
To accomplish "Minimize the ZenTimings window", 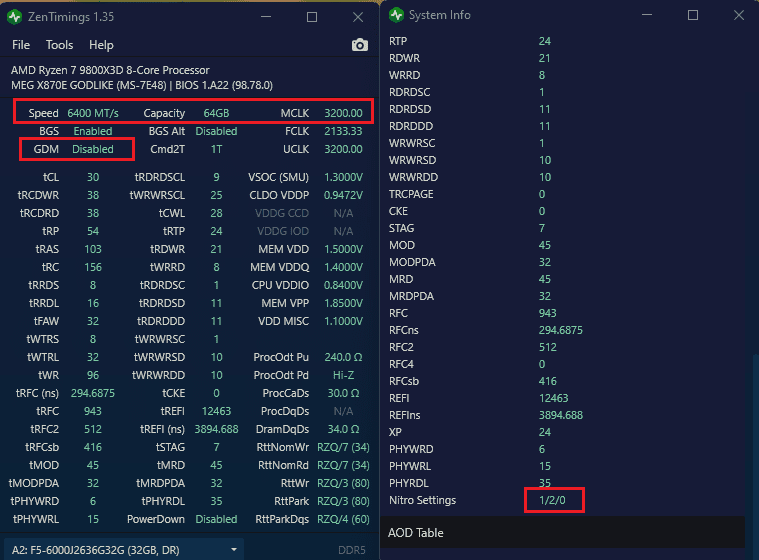I will pyautogui.click(x=266, y=17).
